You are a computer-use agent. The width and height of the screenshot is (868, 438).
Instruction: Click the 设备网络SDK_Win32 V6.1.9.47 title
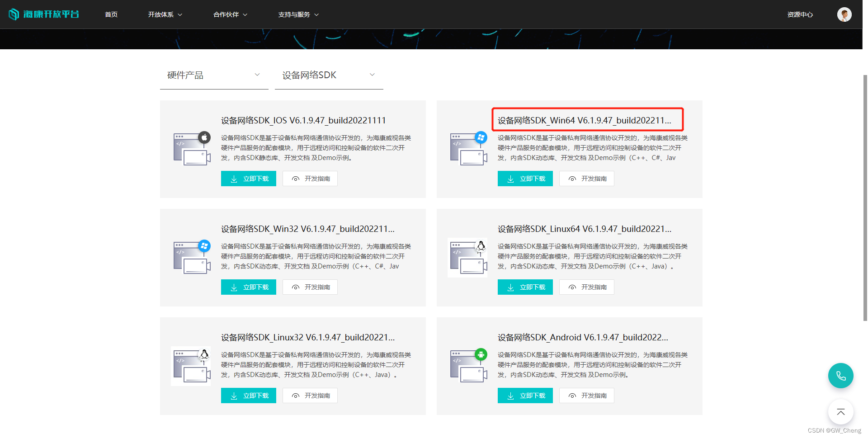pyautogui.click(x=308, y=229)
